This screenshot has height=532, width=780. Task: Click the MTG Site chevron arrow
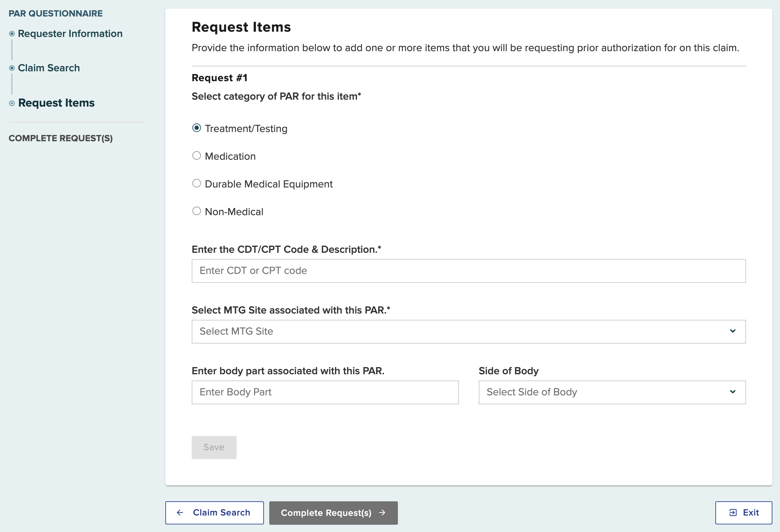point(732,331)
